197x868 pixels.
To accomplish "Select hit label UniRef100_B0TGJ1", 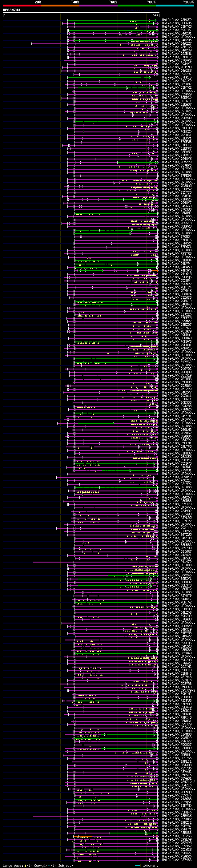I will [176, 101].
